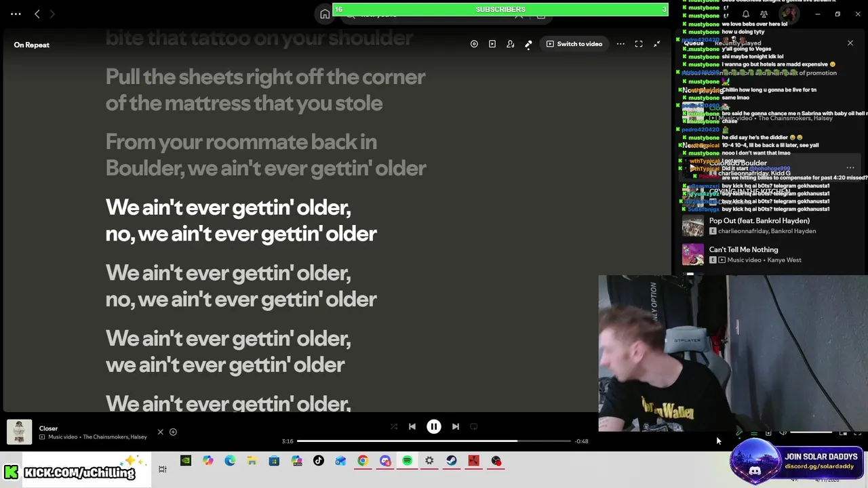
Task: Open The Chainsmokers, Halsey artist link
Action: (115, 437)
